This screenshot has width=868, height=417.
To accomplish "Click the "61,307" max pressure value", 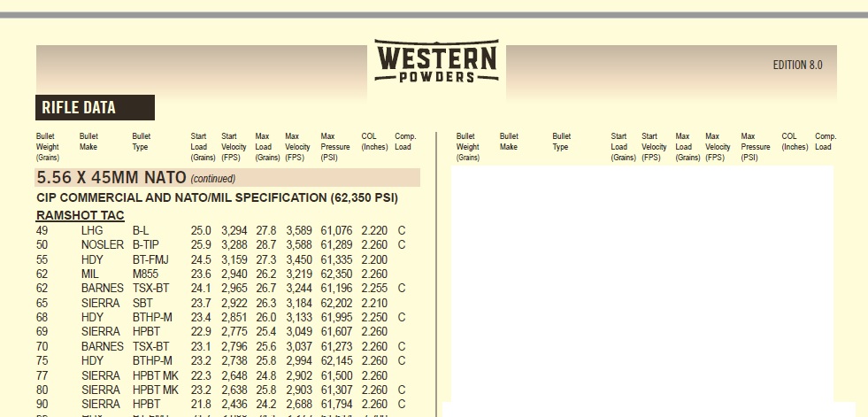I will click(x=336, y=390).
